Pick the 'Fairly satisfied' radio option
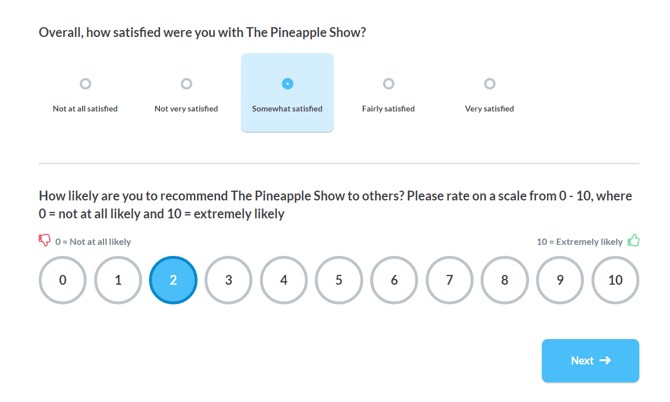 pyautogui.click(x=388, y=84)
